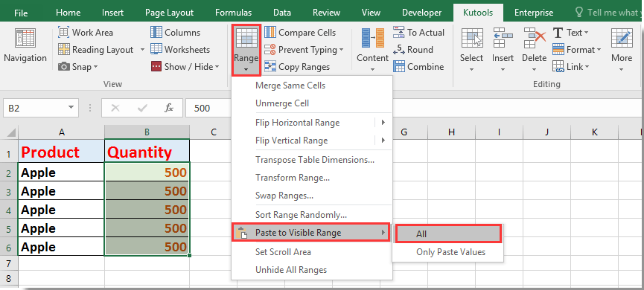Open the Text tools menu

point(570,33)
